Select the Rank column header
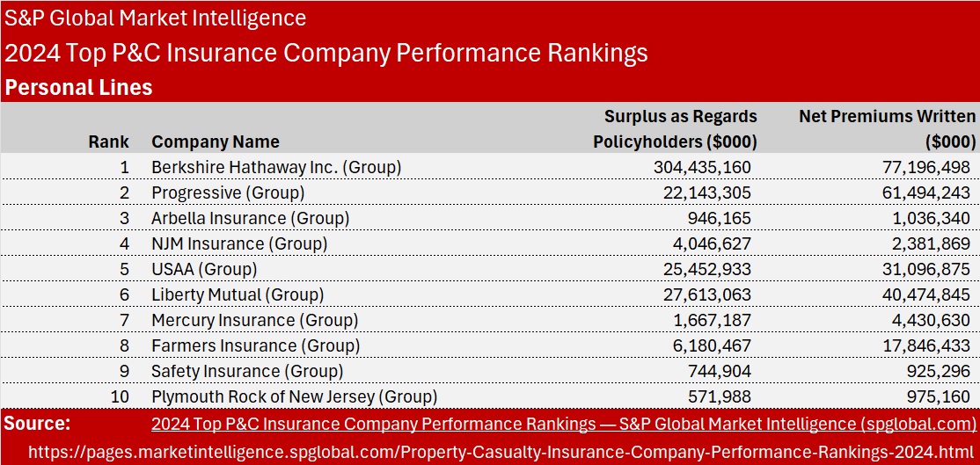The image size is (980, 465). pyautogui.click(x=108, y=142)
